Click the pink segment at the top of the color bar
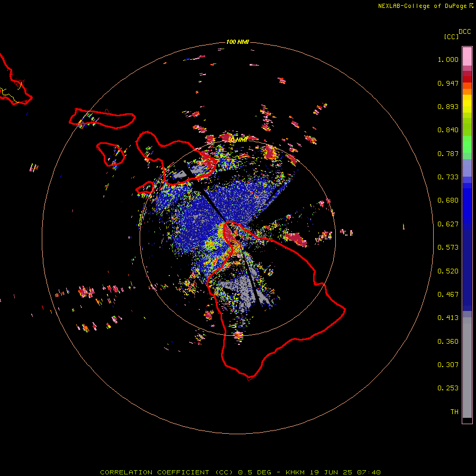476x476 pixels. [x=467, y=57]
